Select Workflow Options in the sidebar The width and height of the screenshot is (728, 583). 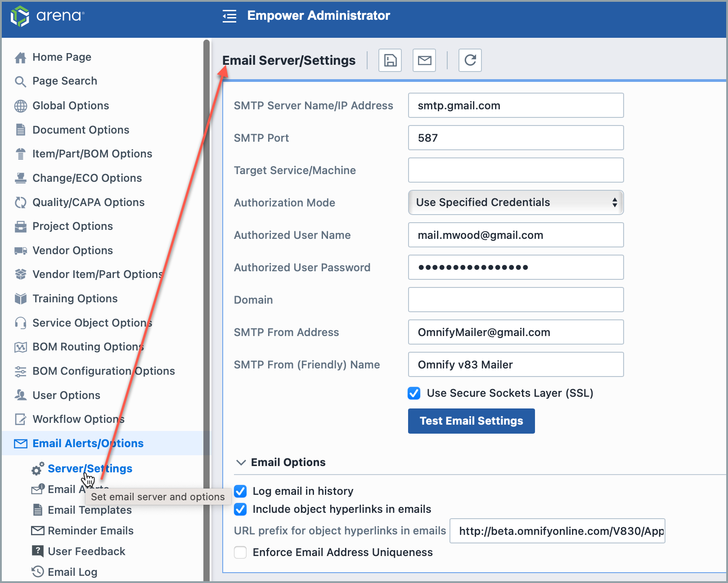(78, 419)
